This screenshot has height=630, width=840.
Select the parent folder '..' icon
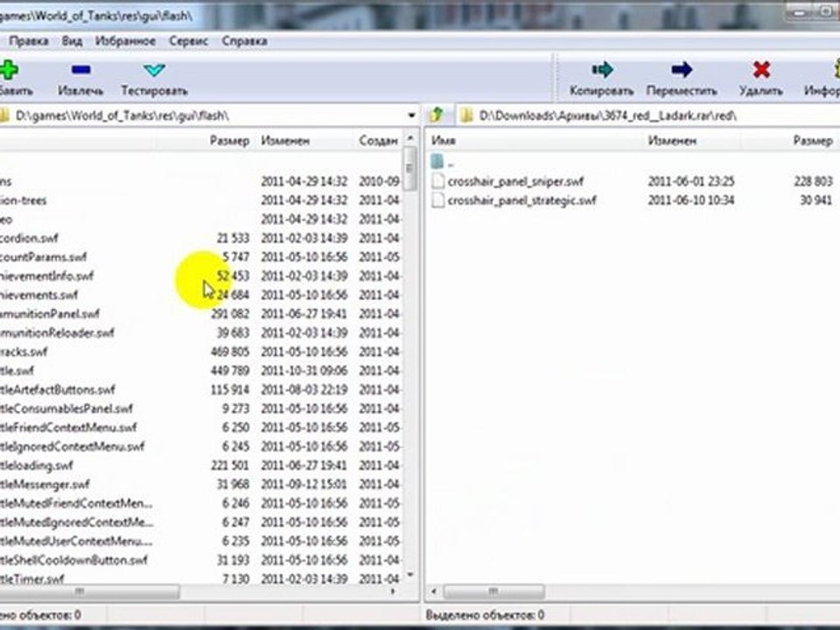tap(437, 161)
